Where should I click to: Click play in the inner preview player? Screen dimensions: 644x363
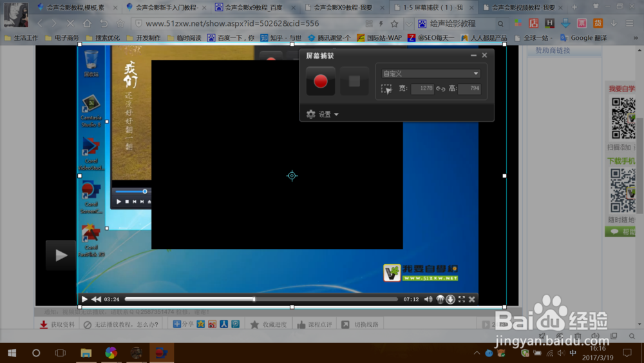[118, 201]
